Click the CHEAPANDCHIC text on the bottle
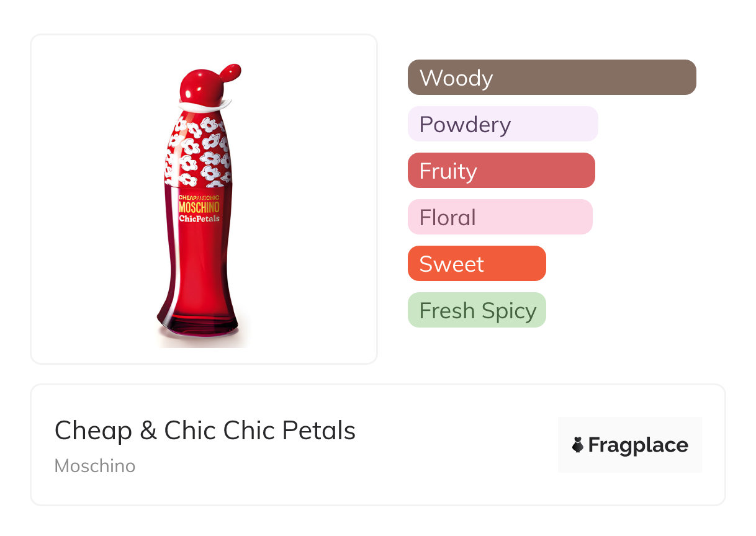Image resolution: width=756 pixels, height=536 pixels. [x=199, y=197]
